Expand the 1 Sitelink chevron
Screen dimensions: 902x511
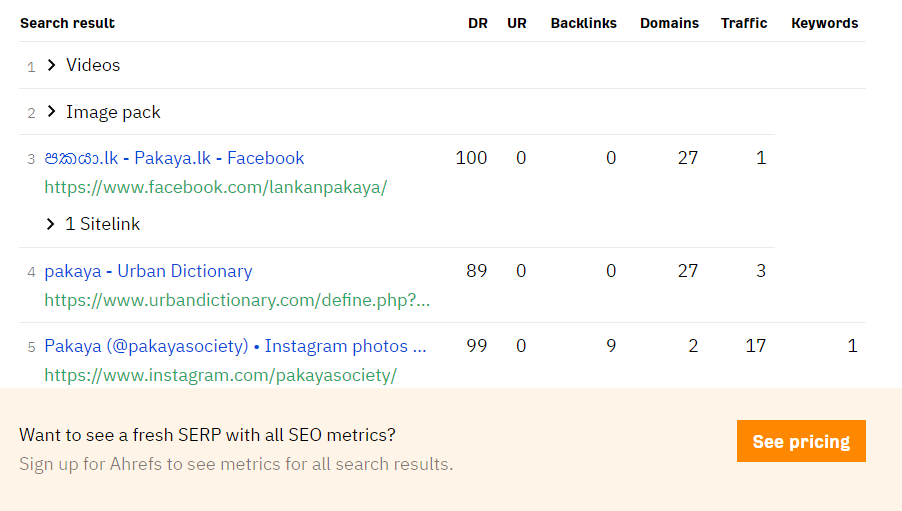[51, 224]
